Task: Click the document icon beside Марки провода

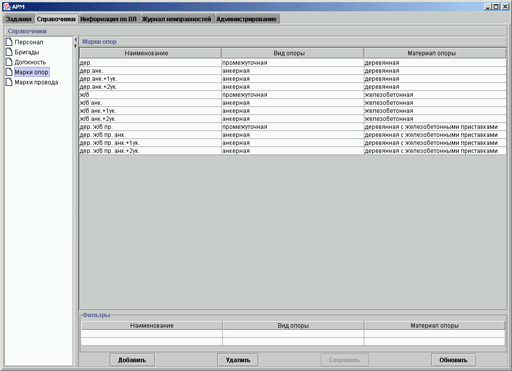Action: 9,82
